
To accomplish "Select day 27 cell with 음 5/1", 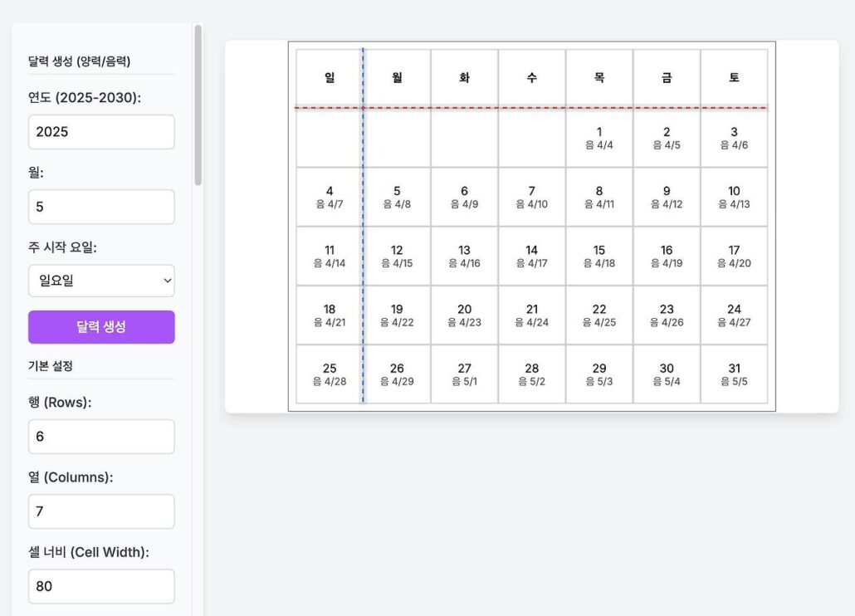I will 464,374.
